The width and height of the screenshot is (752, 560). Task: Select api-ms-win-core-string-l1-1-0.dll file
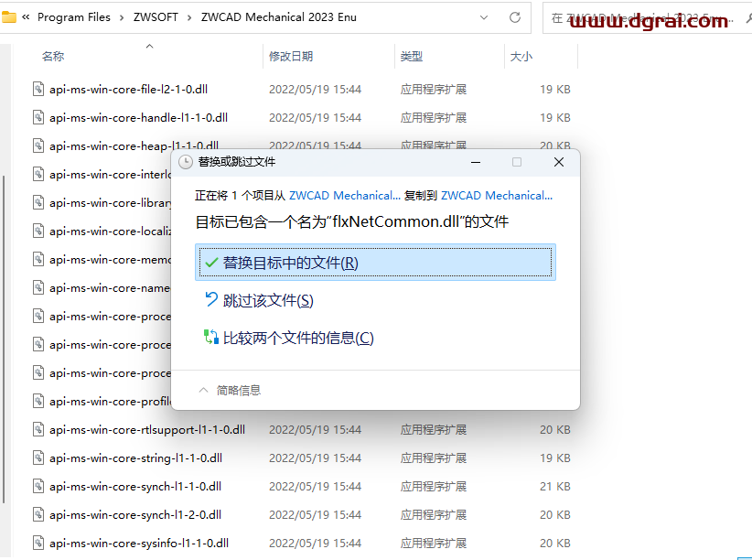click(x=135, y=458)
